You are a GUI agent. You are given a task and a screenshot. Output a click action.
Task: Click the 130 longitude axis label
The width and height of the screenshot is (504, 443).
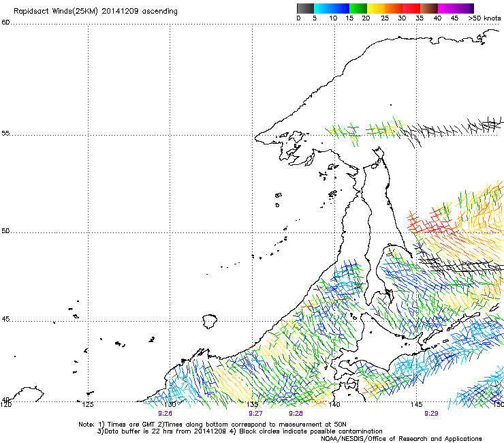click(170, 404)
